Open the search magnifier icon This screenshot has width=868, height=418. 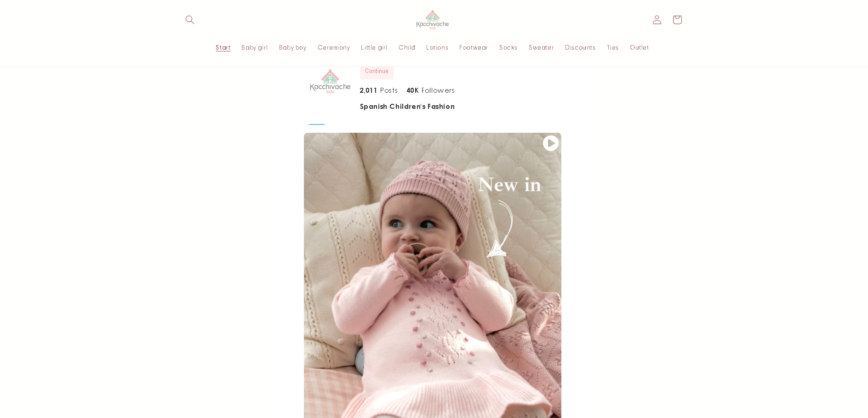[x=190, y=20]
